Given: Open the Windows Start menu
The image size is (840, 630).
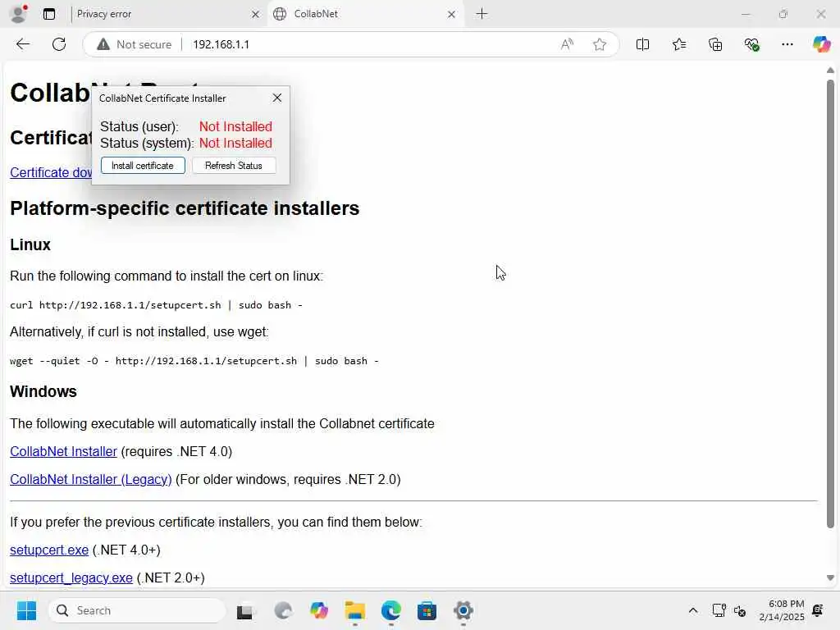Looking at the screenshot, I should 26,610.
